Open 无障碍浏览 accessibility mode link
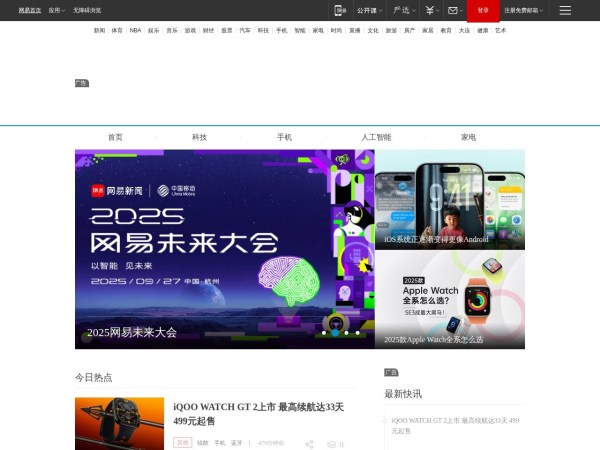This screenshot has width=600, height=450. tap(87, 10)
